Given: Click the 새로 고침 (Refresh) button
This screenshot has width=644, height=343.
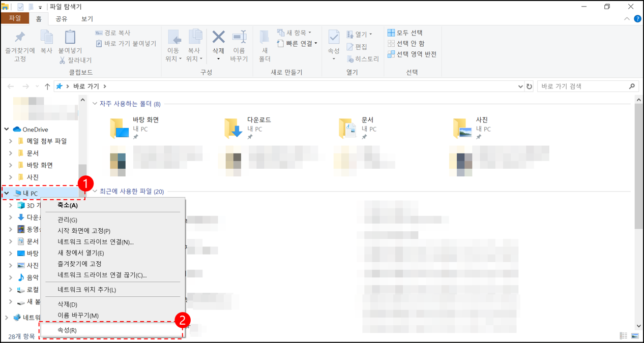Looking at the screenshot, I should [529, 86].
